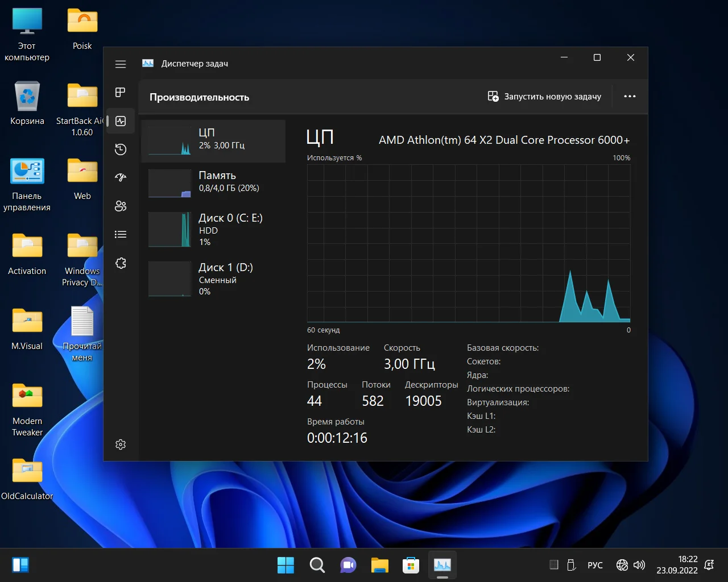
Task: Open the App history sidebar icon
Action: (x=121, y=149)
